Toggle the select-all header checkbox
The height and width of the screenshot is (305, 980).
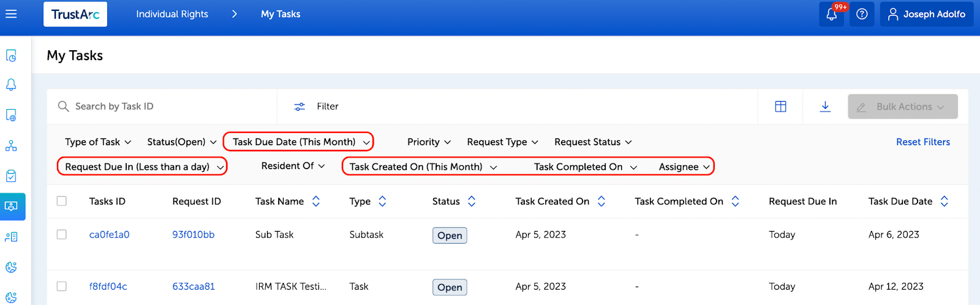point(62,201)
